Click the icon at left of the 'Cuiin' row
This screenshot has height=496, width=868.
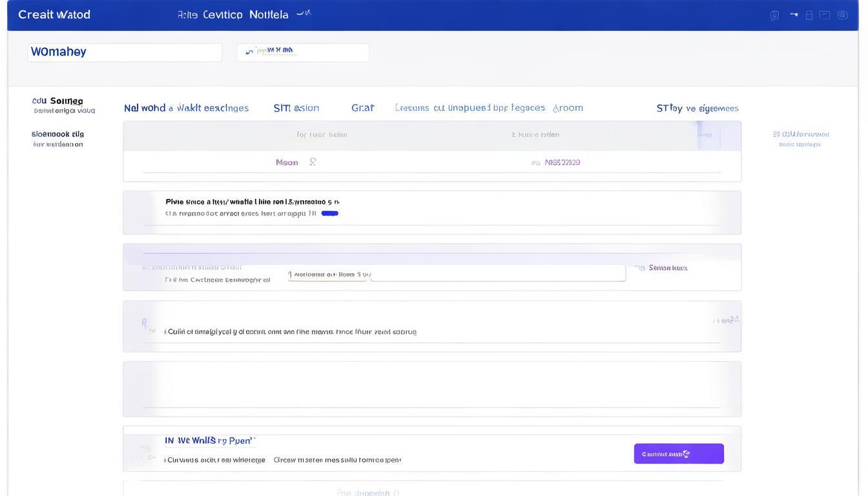(145, 323)
